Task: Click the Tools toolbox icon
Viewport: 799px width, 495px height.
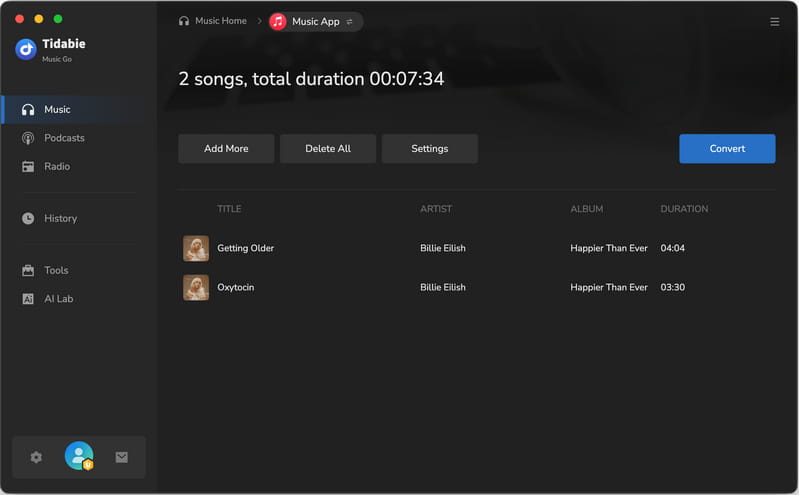Action: click(x=28, y=270)
